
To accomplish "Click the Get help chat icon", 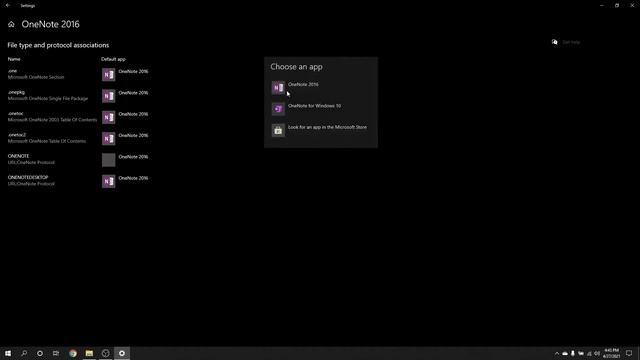I will [x=554, y=42].
